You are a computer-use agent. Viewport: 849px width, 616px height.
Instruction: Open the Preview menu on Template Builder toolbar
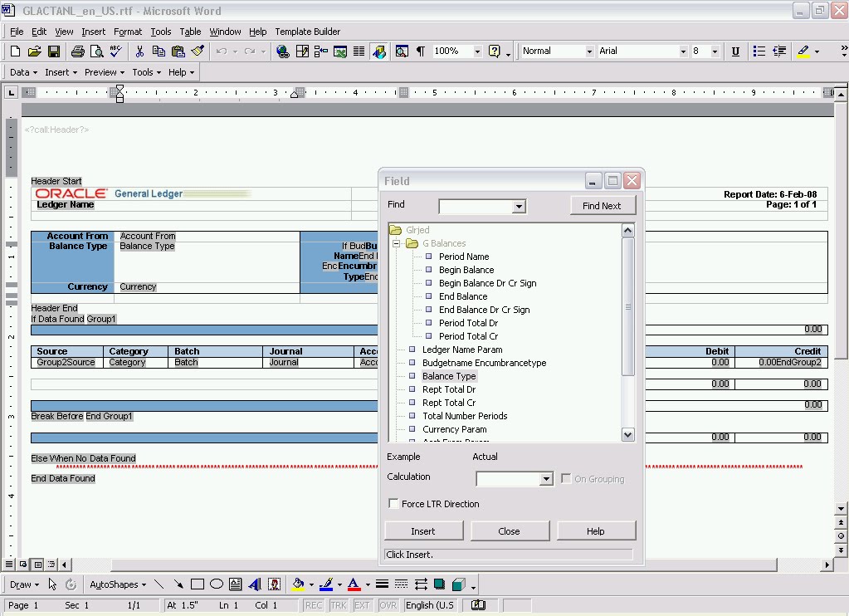pyautogui.click(x=104, y=72)
